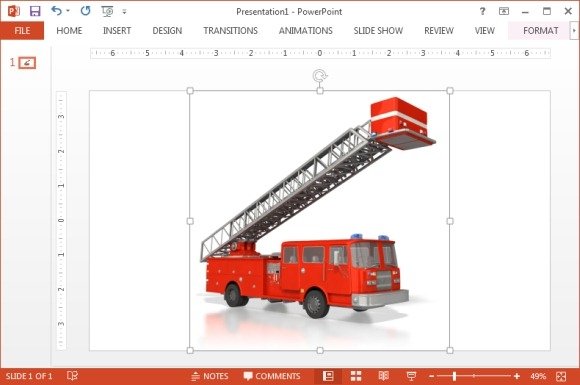Switch to Slide Sorter view

[x=356, y=376]
